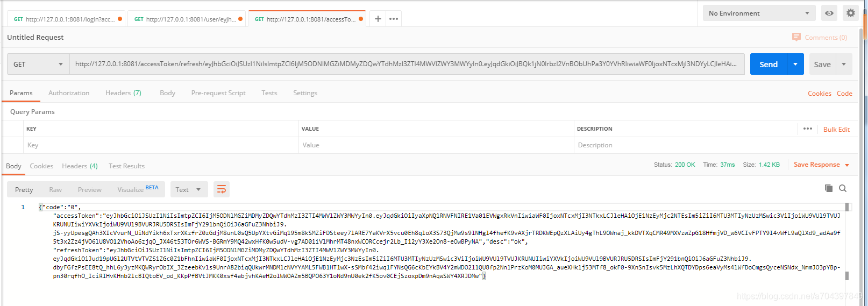Click the environment quick look eye icon
The height and width of the screenshot is (306, 868).
(x=829, y=13)
